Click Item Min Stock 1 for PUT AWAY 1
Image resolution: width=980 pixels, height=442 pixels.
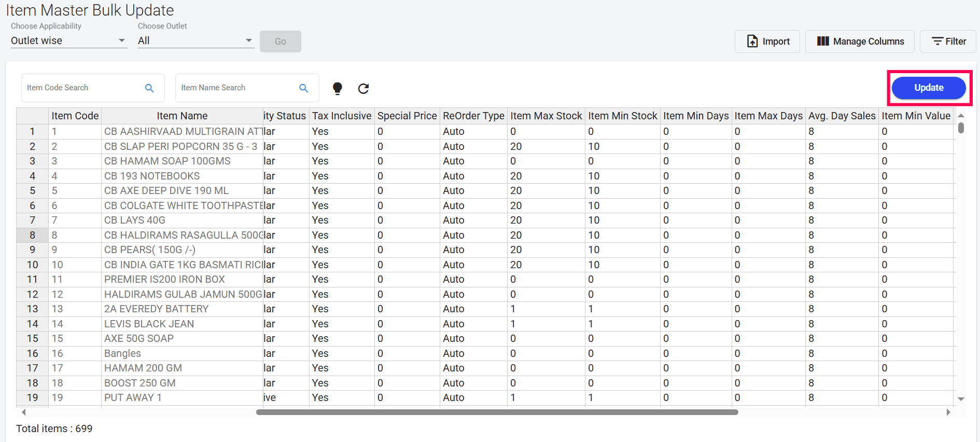[x=623, y=397]
